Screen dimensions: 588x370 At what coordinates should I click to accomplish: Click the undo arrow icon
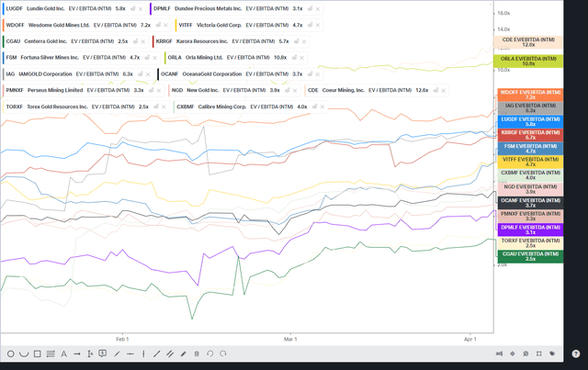coord(210,353)
